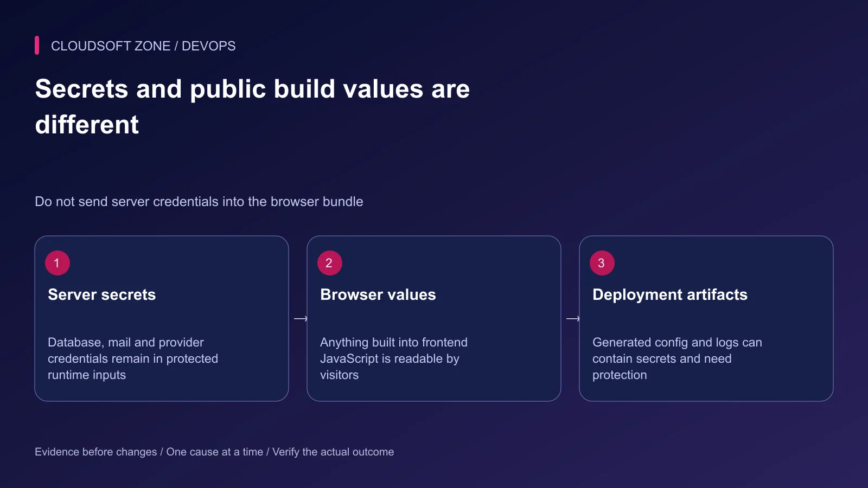The width and height of the screenshot is (868, 488).
Task: Click the text 'Database, mail and provider credentials remain in protected runtime inputs'
Action: point(133,358)
